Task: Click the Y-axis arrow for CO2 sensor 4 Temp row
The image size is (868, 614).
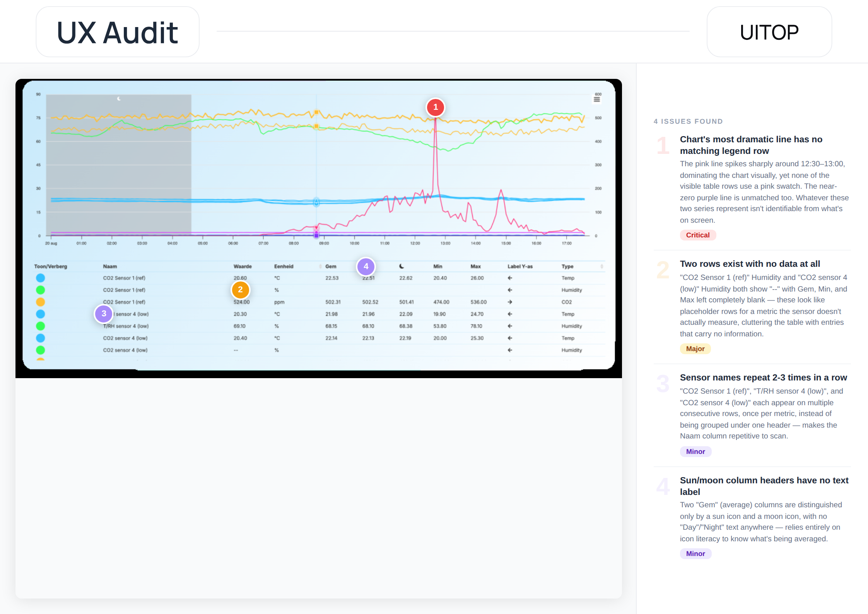Action: point(510,338)
